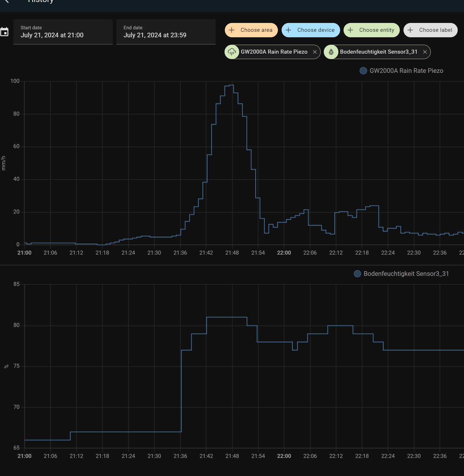Click the rain rate legend color dot
This screenshot has width=464, height=476.
click(x=363, y=71)
